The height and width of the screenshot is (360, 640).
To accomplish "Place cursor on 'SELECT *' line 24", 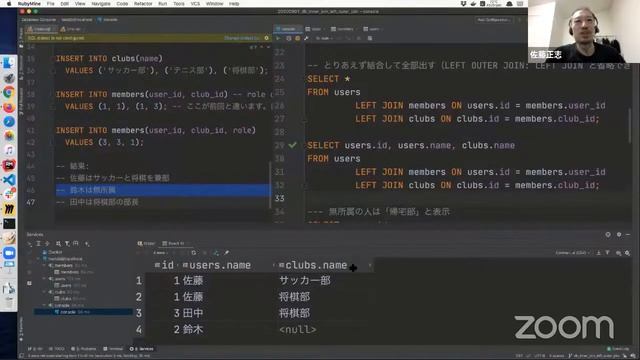I will click(329, 79).
